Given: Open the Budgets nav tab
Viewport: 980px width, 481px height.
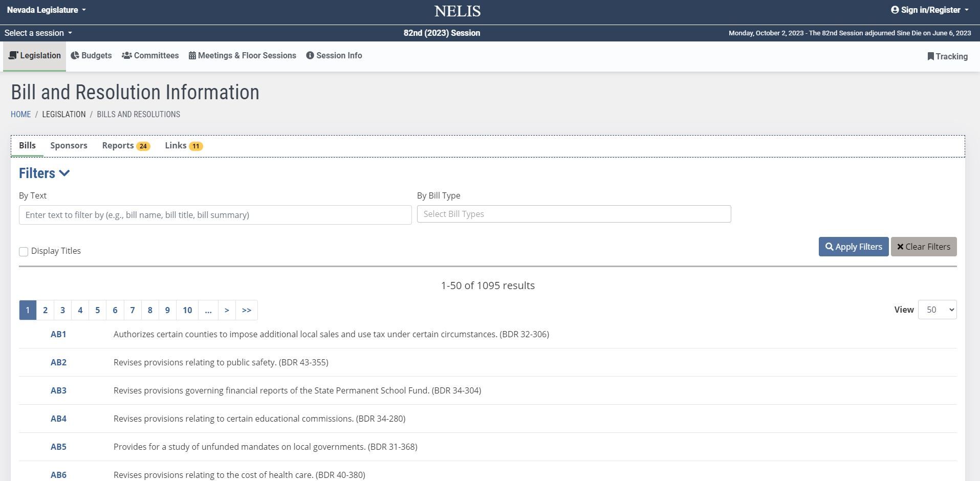Looking at the screenshot, I should [x=91, y=56].
